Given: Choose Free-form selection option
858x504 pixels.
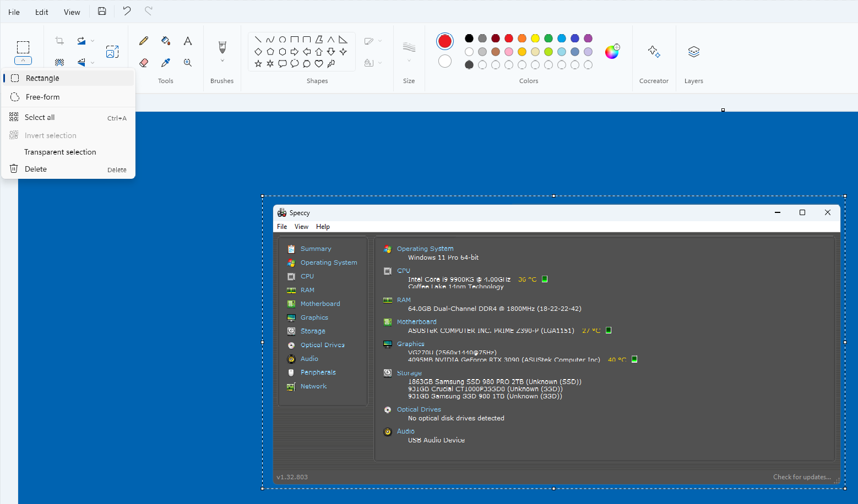Looking at the screenshot, I should (68, 97).
